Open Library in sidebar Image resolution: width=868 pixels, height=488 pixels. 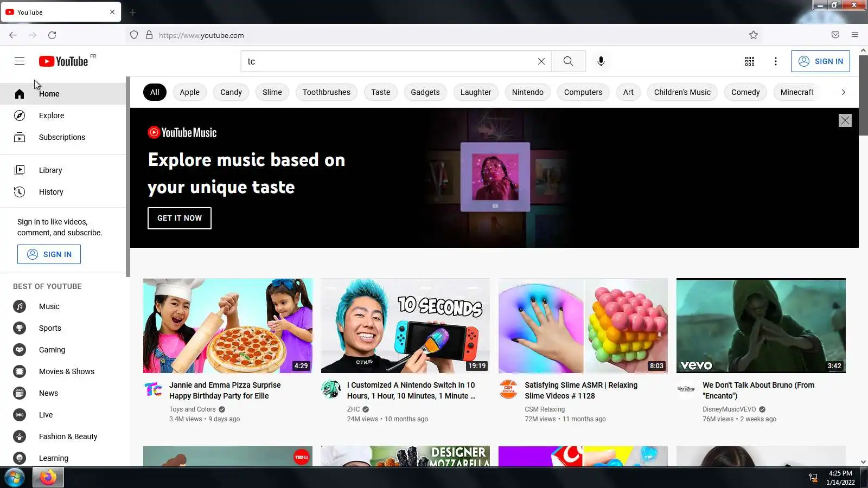pos(63,170)
